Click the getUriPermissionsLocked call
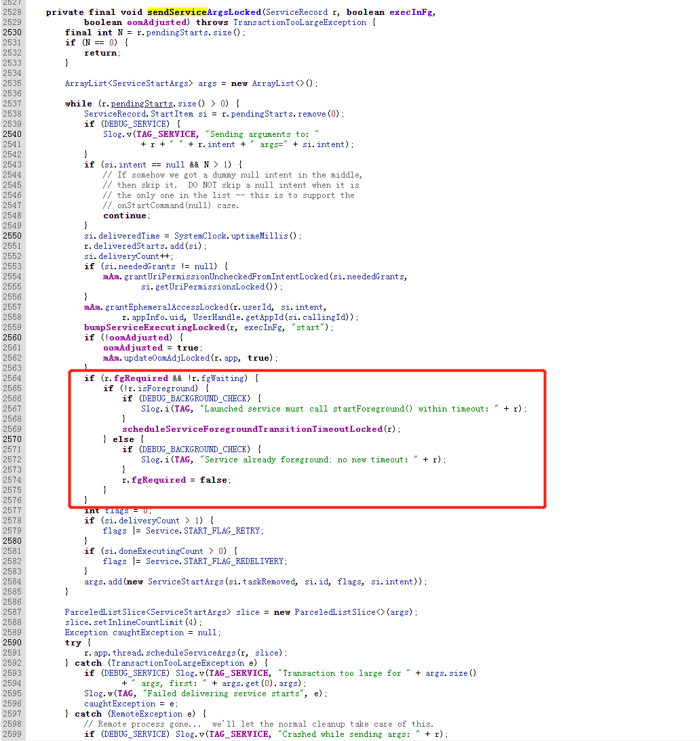Screen dimensions: 700x741 [x=210, y=287]
